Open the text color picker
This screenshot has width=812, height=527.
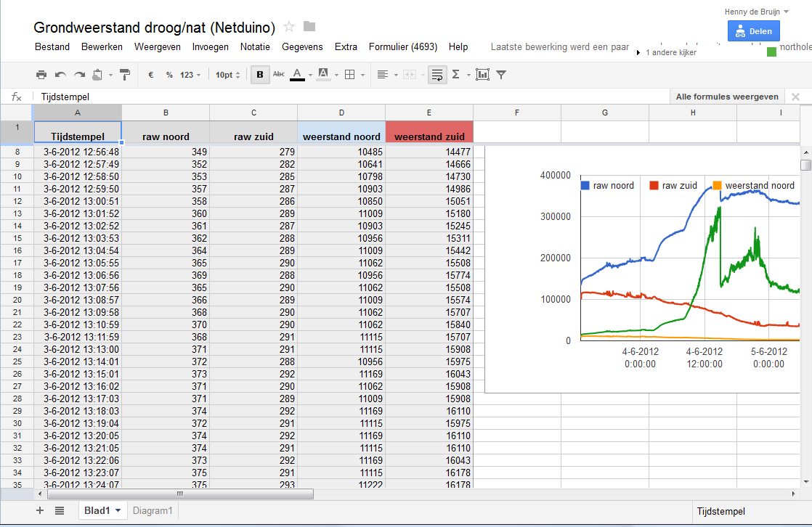(x=299, y=74)
